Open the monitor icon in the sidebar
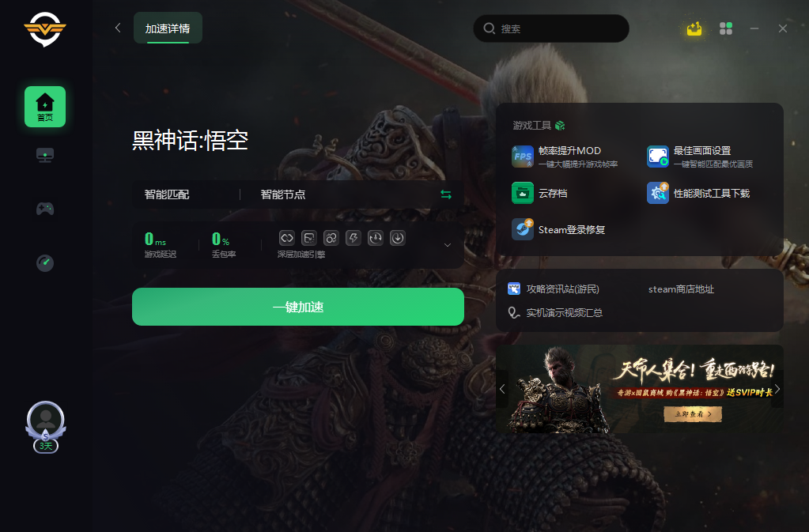 [x=45, y=155]
